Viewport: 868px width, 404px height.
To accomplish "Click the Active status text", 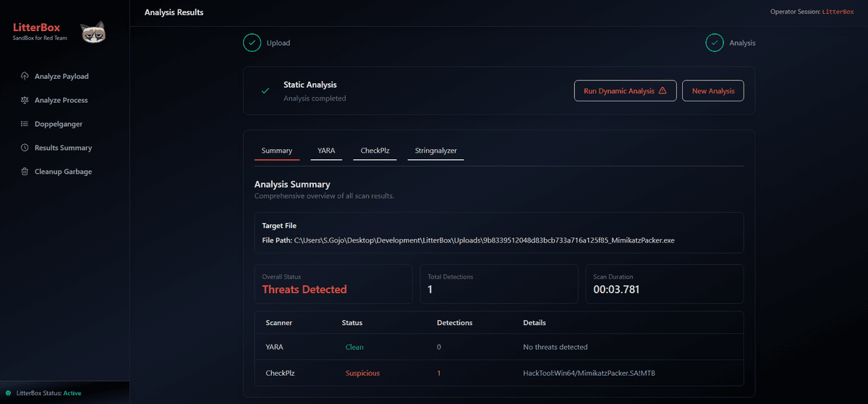I will tap(72, 393).
